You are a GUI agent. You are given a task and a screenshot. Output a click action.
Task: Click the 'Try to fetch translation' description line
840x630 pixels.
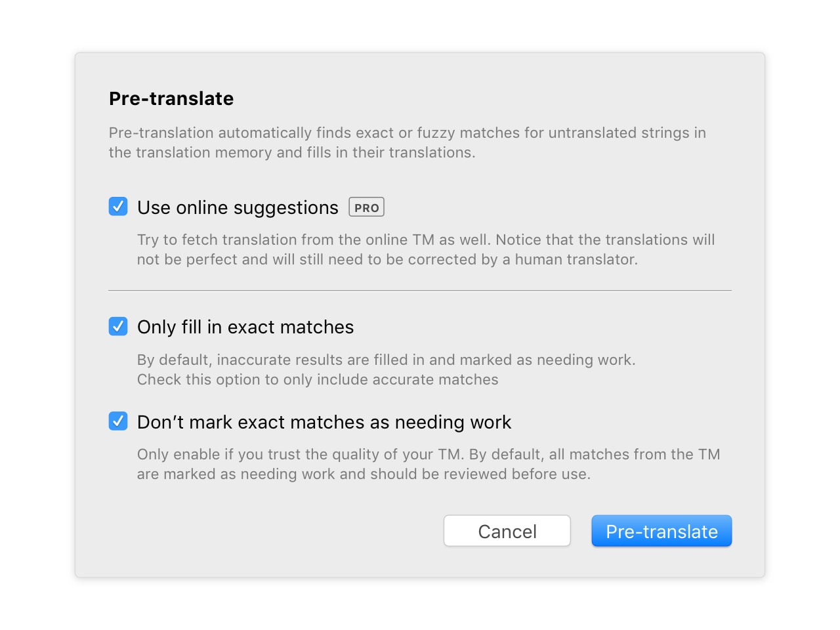(425, 240)
